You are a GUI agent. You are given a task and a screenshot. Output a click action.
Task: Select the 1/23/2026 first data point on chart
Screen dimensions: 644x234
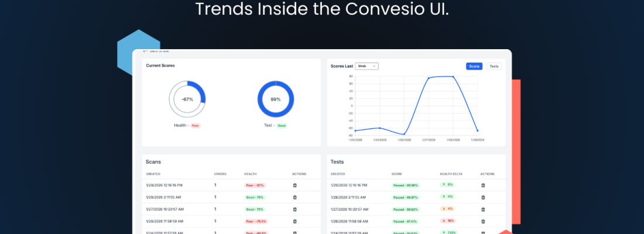[x=355, y=130]
